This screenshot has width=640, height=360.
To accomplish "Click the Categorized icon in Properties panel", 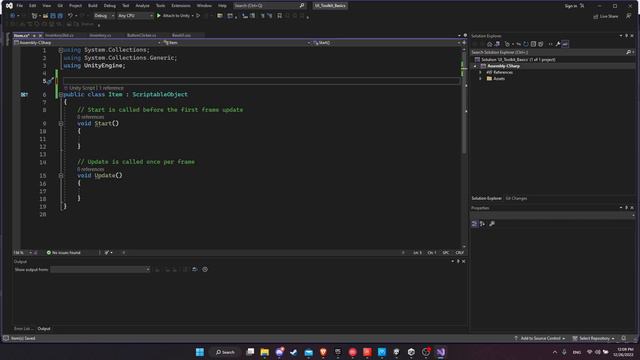I will [x=474, y=224].
